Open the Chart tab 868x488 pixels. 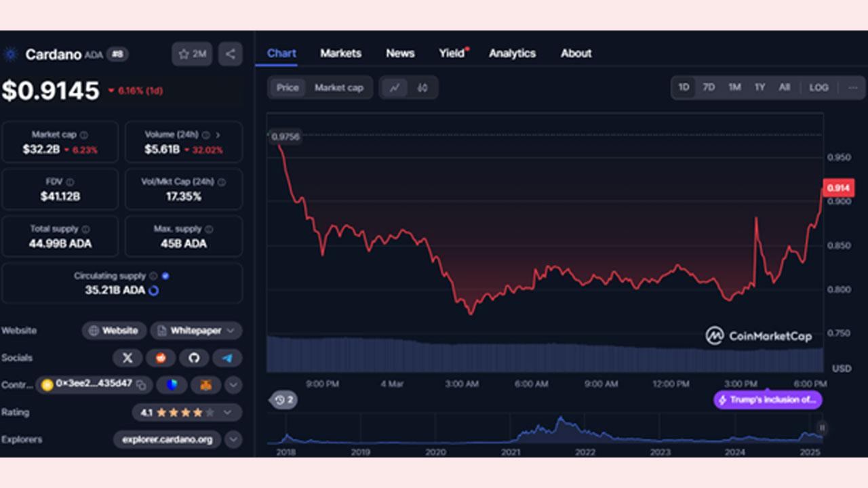click(281, 53)
